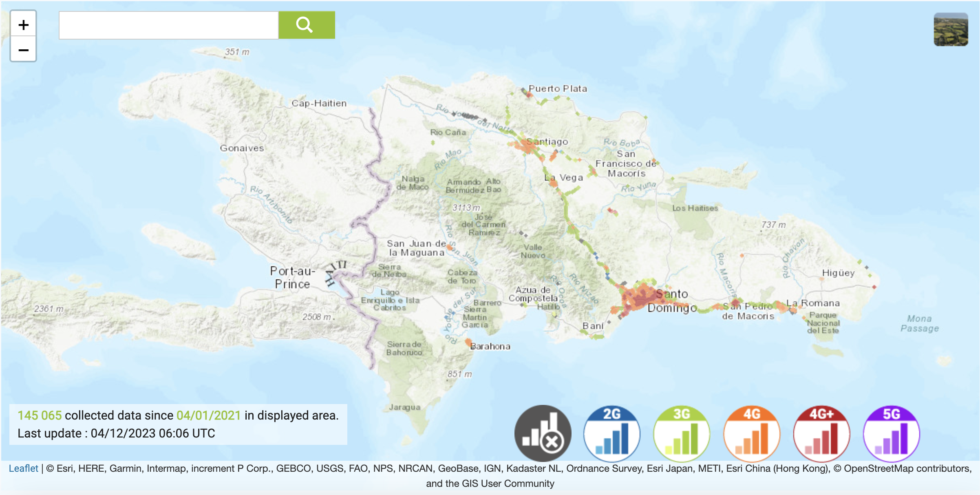Open the Leaflet attribution link
The image size is (980, 495).
coord(23,468)
